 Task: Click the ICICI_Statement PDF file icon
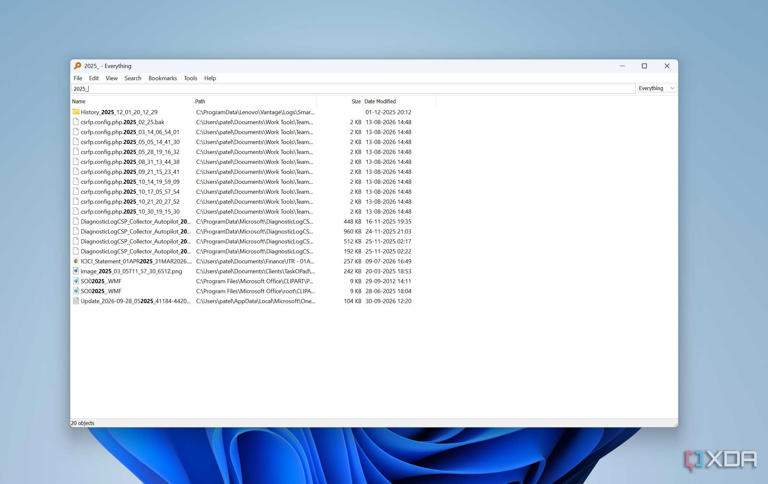tap(76, 261)
